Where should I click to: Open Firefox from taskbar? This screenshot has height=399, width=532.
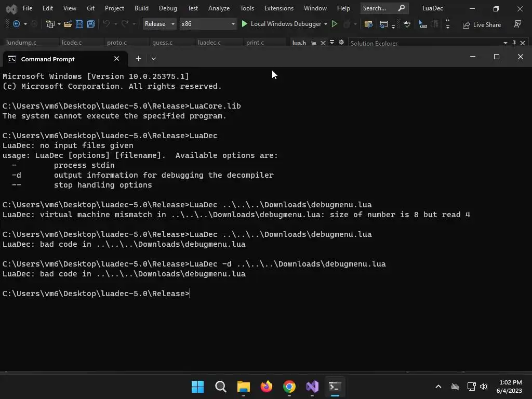pos(267,387)
